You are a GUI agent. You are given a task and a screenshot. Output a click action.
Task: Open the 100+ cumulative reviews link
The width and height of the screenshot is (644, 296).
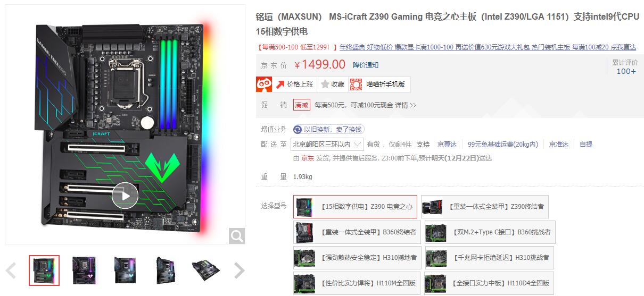[x=626, y=71]
